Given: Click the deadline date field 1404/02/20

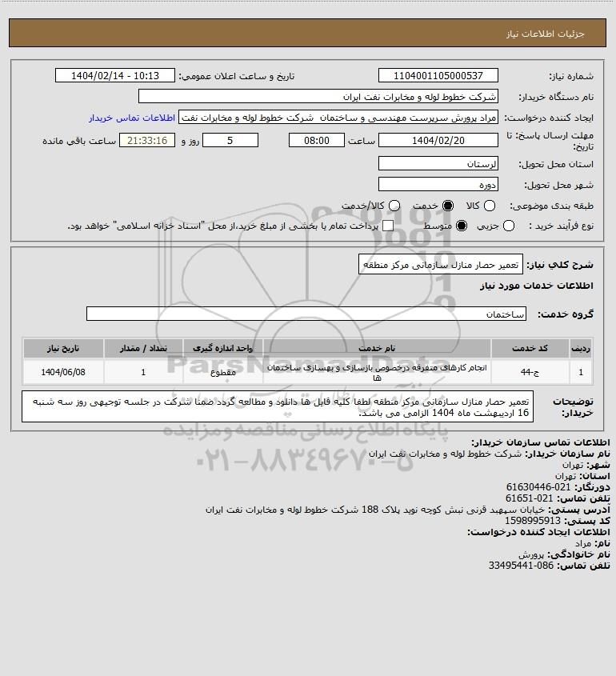Looking at the screenshot, I should click(x=438, y=141).
